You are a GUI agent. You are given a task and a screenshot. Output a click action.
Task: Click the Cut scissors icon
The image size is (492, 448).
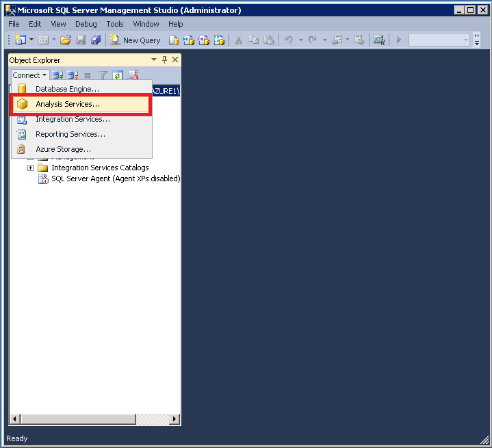pyautogui.click(x=238, y=40)
